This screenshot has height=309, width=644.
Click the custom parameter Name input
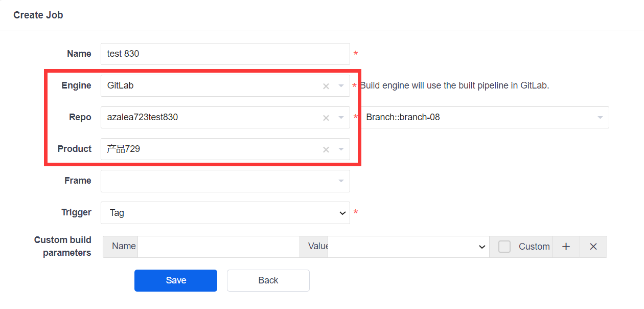click(x=218, y=247)
